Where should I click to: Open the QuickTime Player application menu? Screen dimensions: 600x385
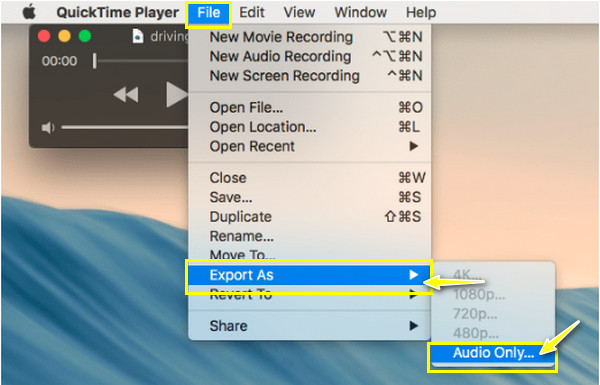[117, 13]
